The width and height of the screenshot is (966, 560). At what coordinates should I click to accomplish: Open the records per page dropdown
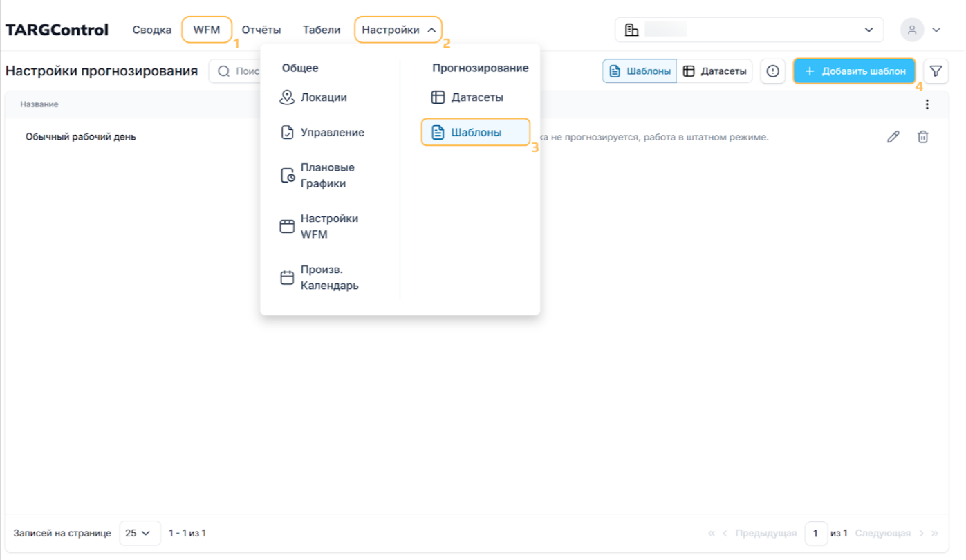point(140,533)
